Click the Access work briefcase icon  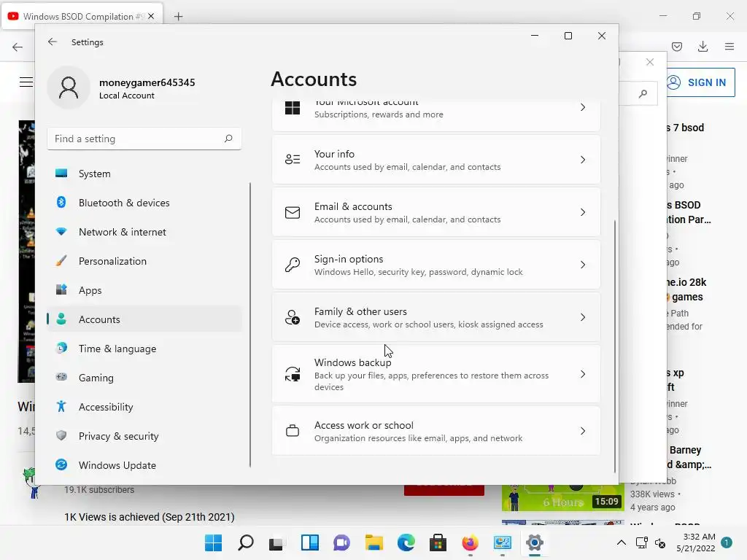[x=293, y=431]
